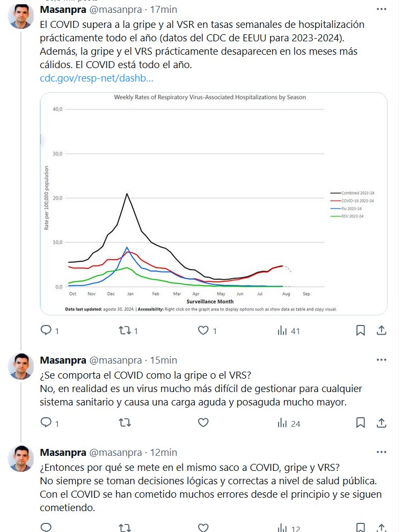Share the first post with the chart
This screenshot has height=532, width=408.
(381, 330)
